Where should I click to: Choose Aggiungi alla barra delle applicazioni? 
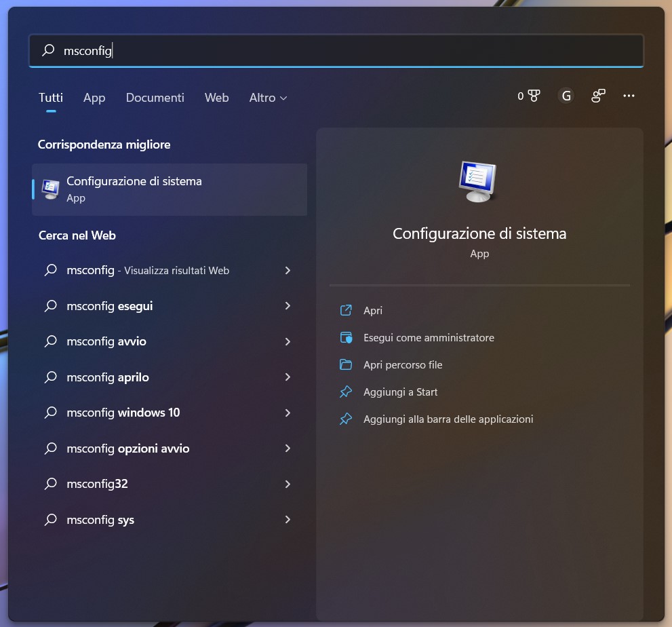coord(448,419)
